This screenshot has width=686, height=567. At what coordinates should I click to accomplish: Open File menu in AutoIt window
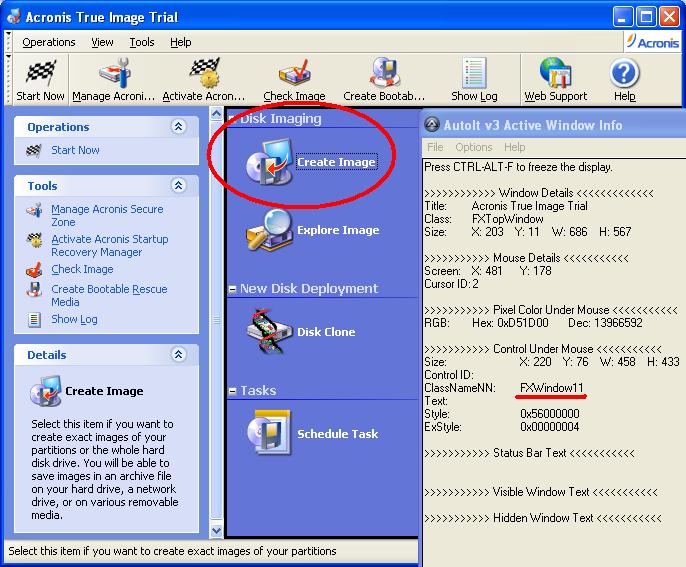tap(435, 147)
